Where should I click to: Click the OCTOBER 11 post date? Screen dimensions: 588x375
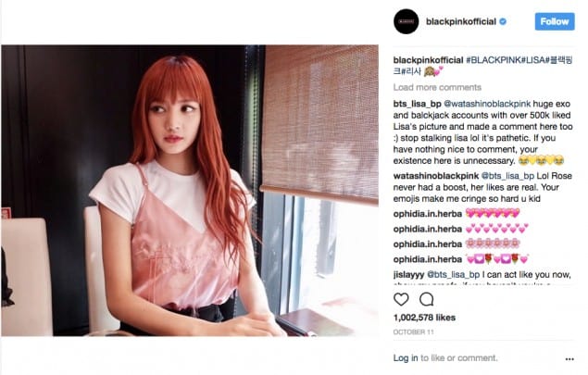point(413,332)
